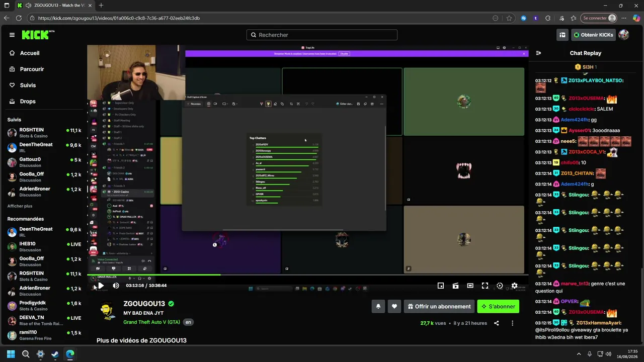The width and height of the screenshot is (644, 362).
Task: Click Obtenir KICKs button
Action: [593, 35]
